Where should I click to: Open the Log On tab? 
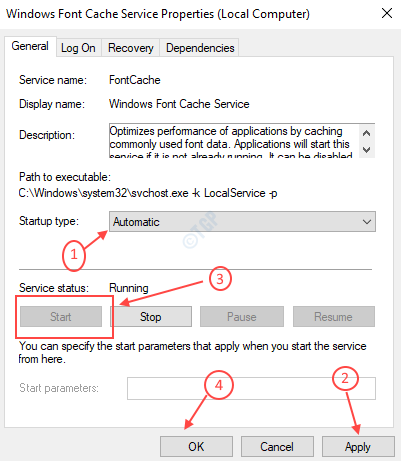(x=78, y=48)
